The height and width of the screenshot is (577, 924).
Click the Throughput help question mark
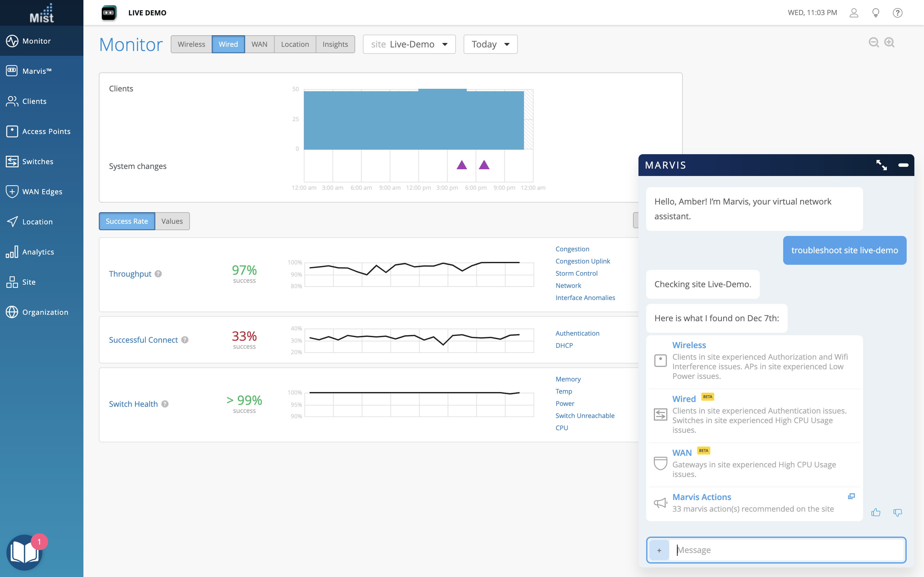coord(158,274)
